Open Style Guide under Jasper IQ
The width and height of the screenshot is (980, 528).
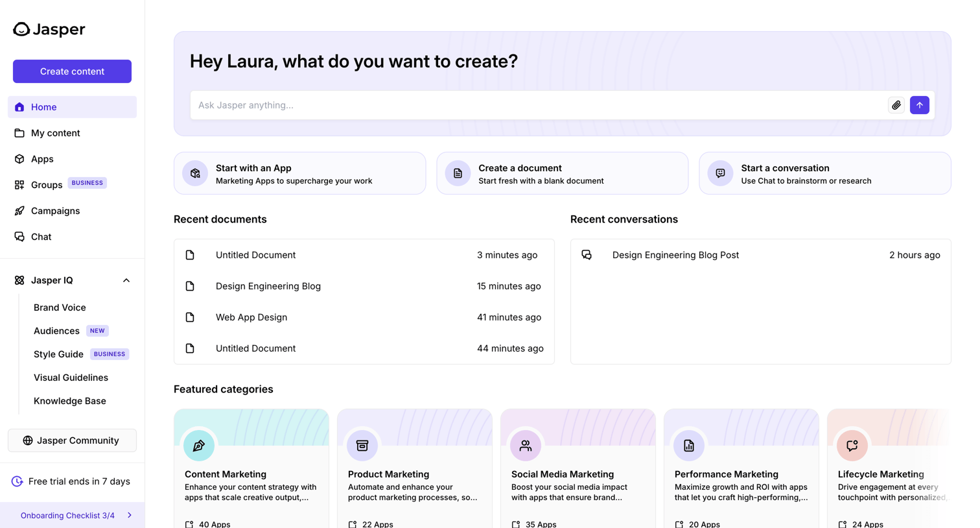click(x=58, y=354)
